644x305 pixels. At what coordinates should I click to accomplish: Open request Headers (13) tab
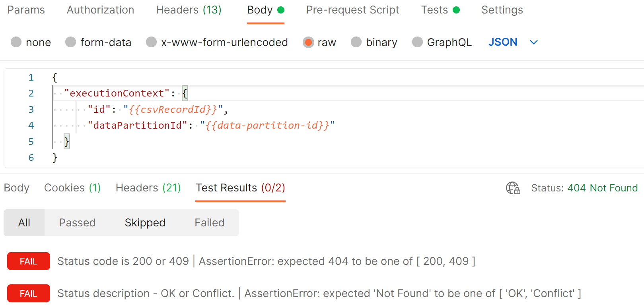[x=189, y=10]
